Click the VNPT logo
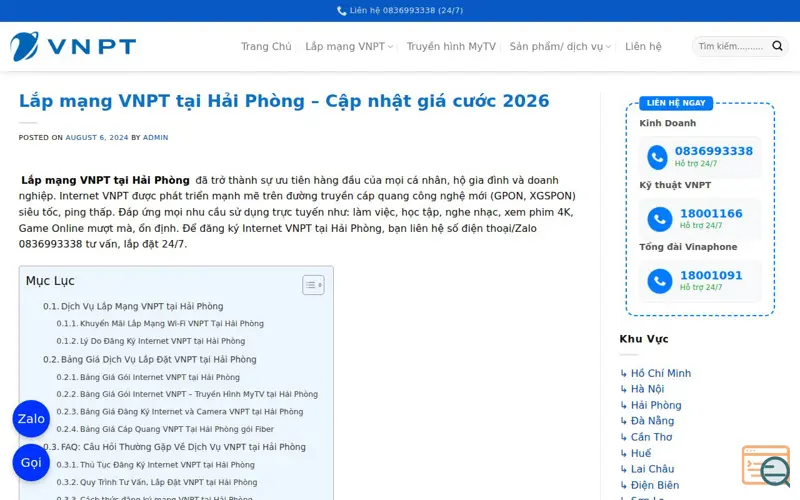This screenshot has width=800, height=500. [73, 46]
